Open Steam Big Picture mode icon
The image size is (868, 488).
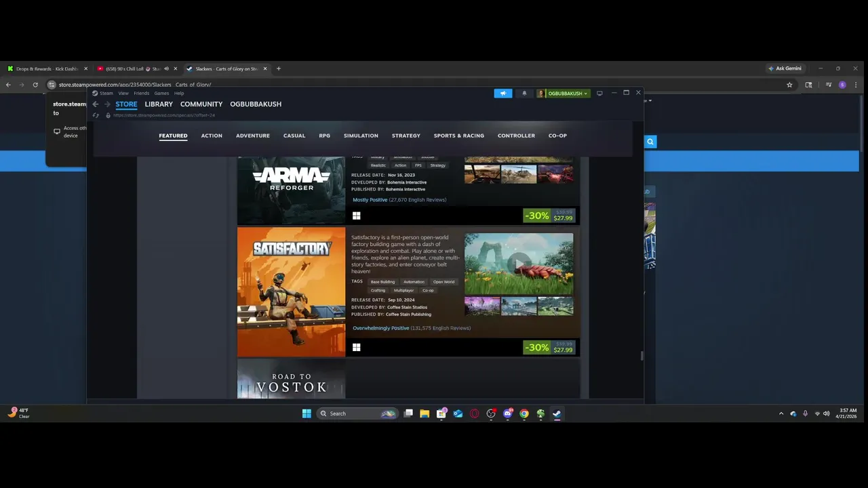point(599,93)
